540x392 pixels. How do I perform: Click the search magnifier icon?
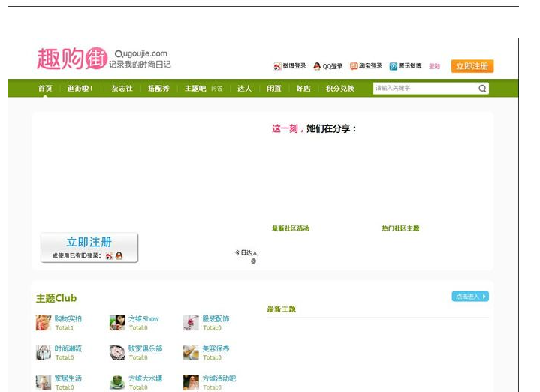pos(482,89)
